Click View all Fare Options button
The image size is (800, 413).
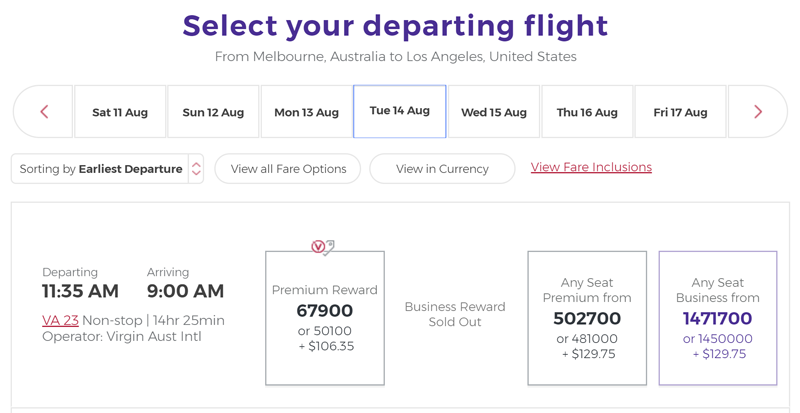(288, 168)
